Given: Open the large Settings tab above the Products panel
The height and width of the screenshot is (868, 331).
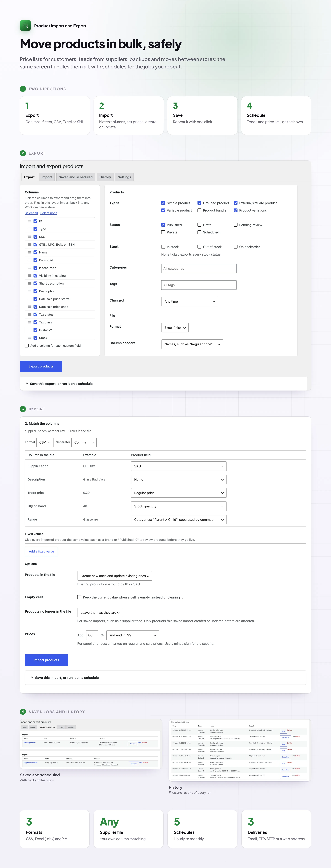Looking at the screenshot, I should coord(124,177).
